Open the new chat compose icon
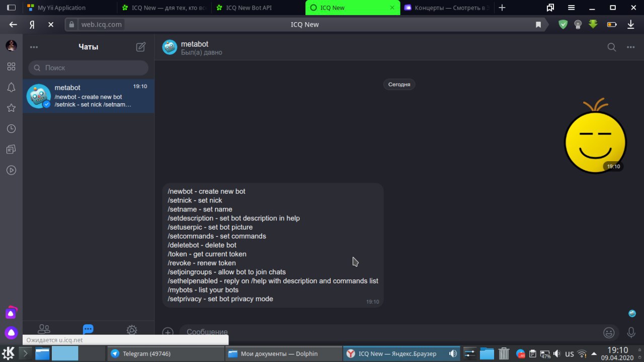 [x=141, y=47]
